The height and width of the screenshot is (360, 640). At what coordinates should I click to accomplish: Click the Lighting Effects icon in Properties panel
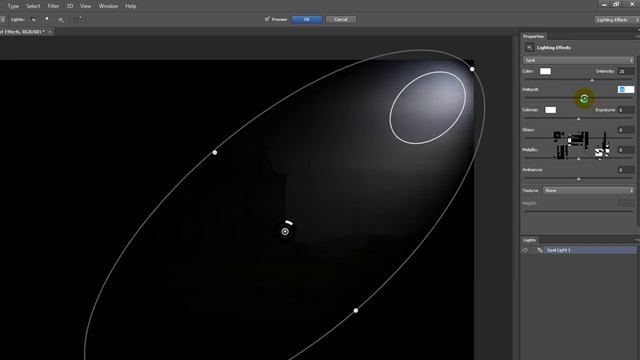pyautogui.click(x=529, y=48)
